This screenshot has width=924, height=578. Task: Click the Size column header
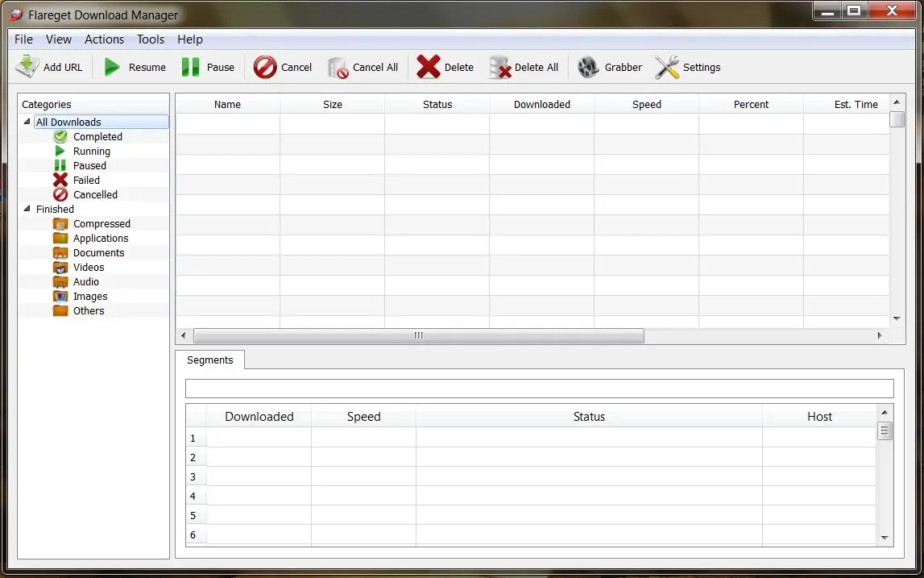pyautogui.click(x=333, y=104)
